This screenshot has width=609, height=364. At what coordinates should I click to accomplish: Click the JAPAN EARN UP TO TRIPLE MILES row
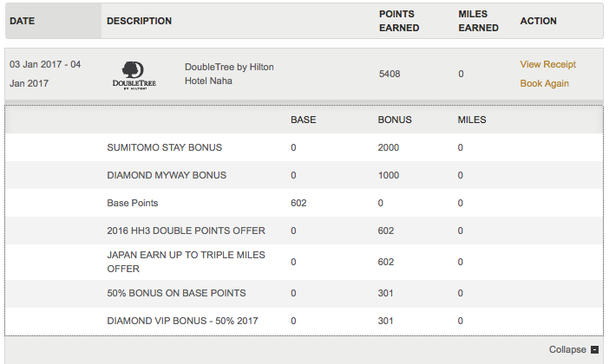click(304, 262)
